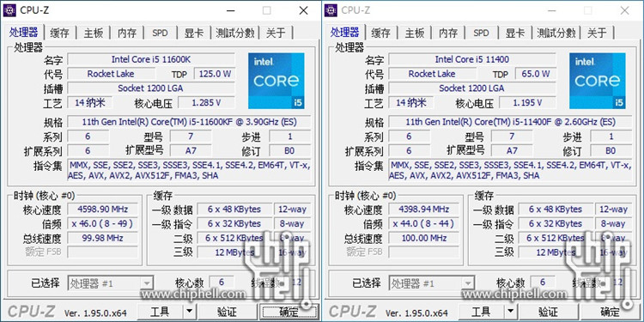The width and height of the screenshot is (644, 322).
Task: Click 确定 button in left window
Action: tap(289, 312)
